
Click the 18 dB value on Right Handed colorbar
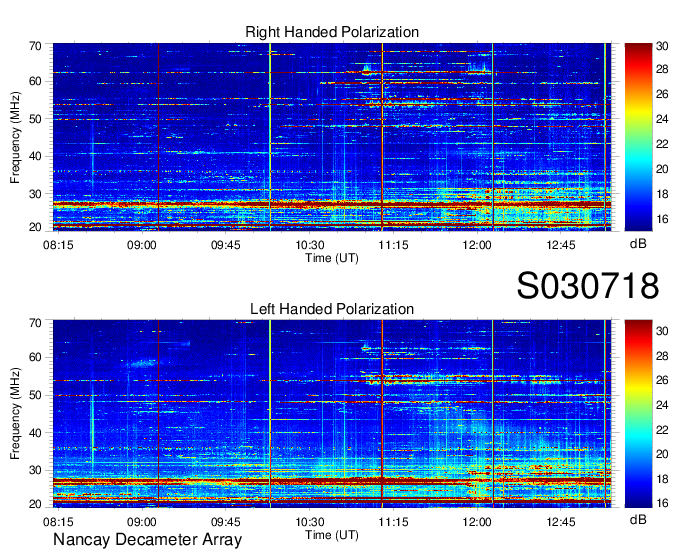click(662, 194)
